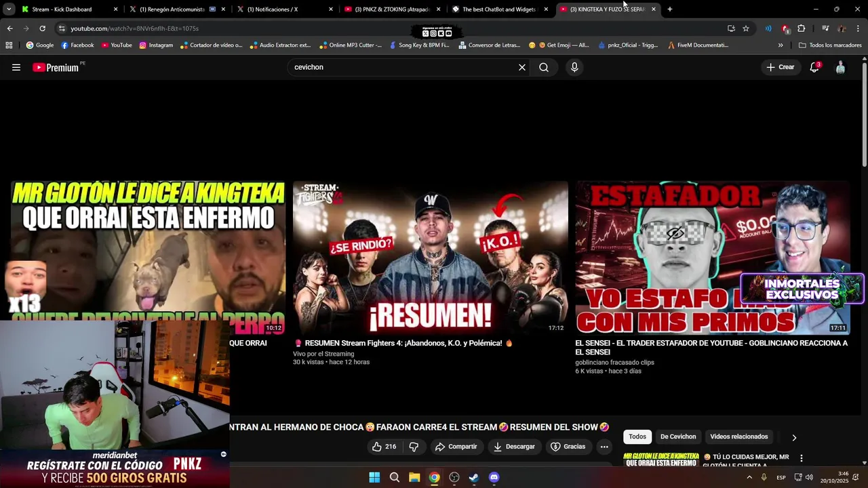868x488 pixels.
Task: Switch to PNKZ & ZTOKING tab
Action: point(392,9)
